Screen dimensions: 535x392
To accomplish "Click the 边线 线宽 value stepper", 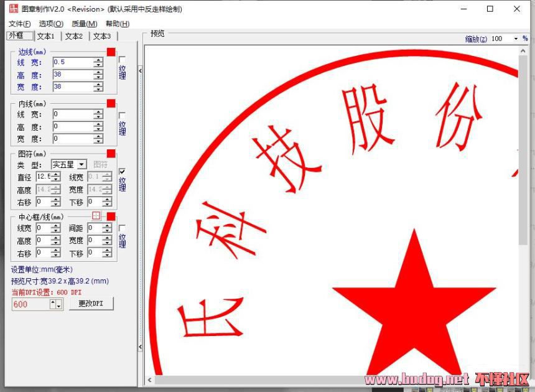I will (98, 62).
